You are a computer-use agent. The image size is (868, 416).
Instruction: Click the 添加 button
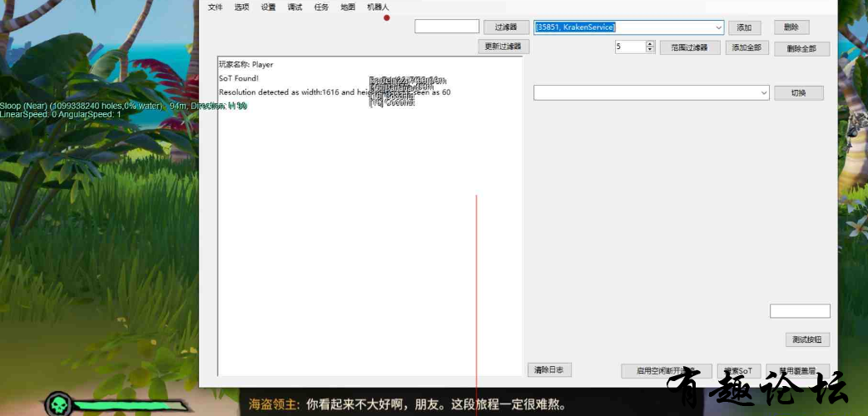(x=744, y=27)
